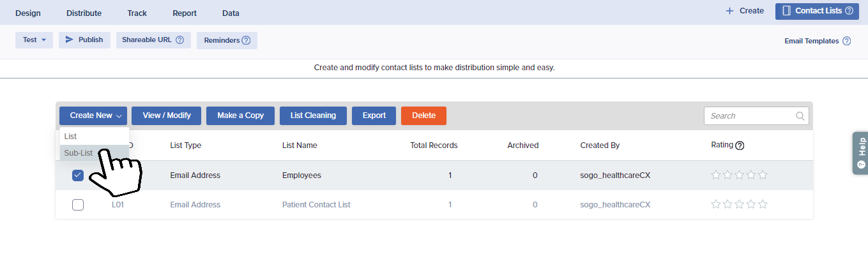Open the Test dropdown

34,40
